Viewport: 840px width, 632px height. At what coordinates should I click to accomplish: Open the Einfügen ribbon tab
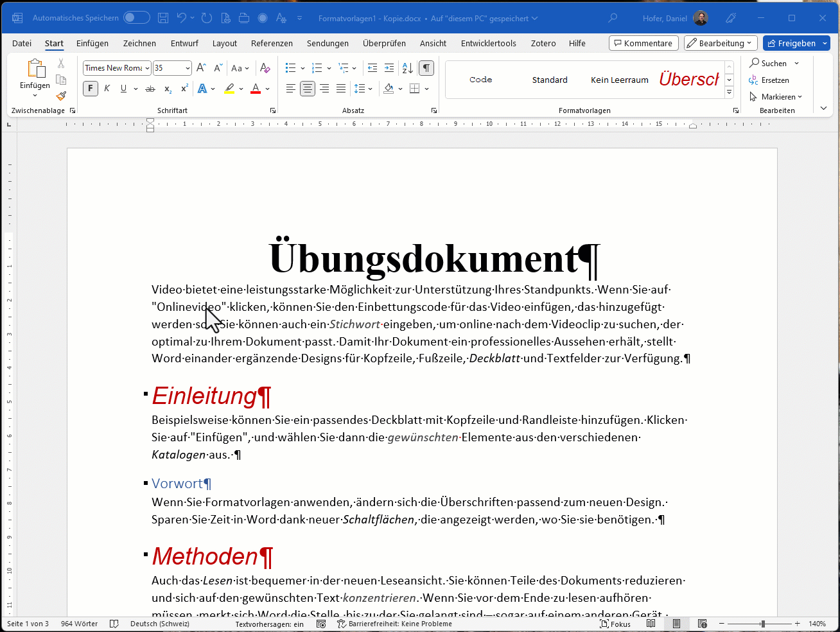tap(92, 43)
